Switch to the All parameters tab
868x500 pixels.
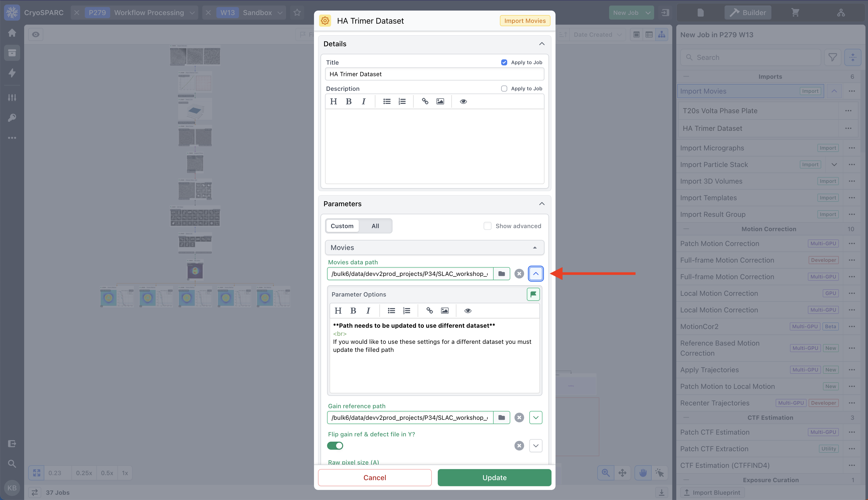[375, 226]
